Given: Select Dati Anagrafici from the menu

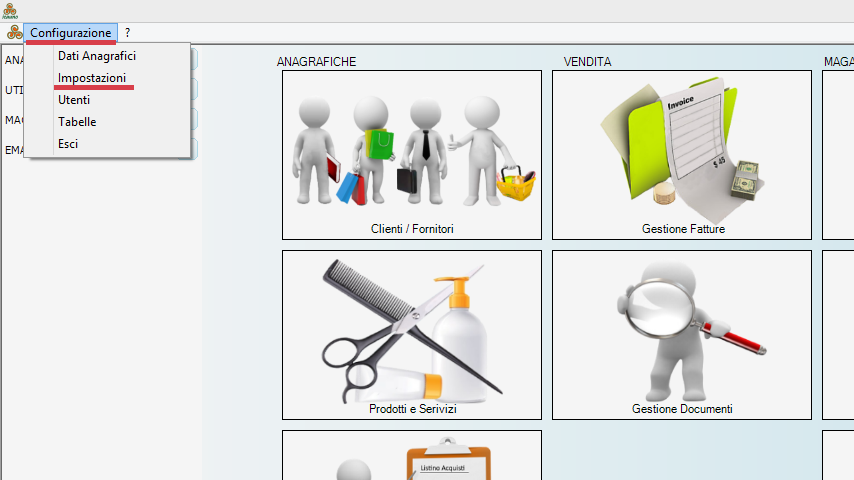Looking at the screenshot, I should pyautogui.click(x=97, y=56).
